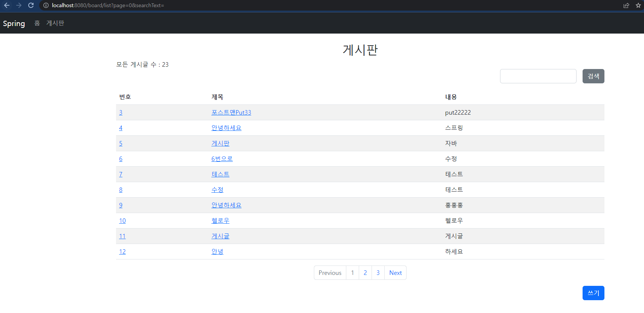Click the address bar URL
The image size is (644, 313).
click(108, 5)
